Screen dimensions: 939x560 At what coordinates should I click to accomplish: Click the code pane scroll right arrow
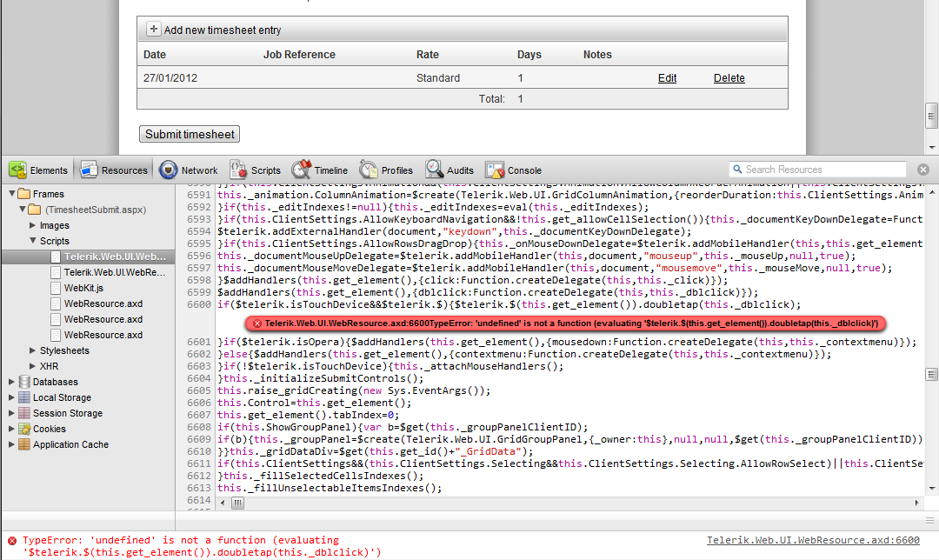tap(916, 503)
